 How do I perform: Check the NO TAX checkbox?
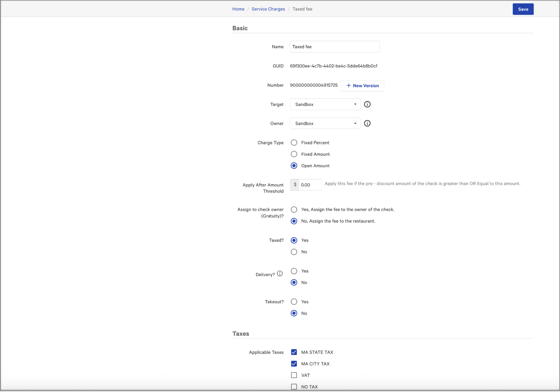(294, 387)
